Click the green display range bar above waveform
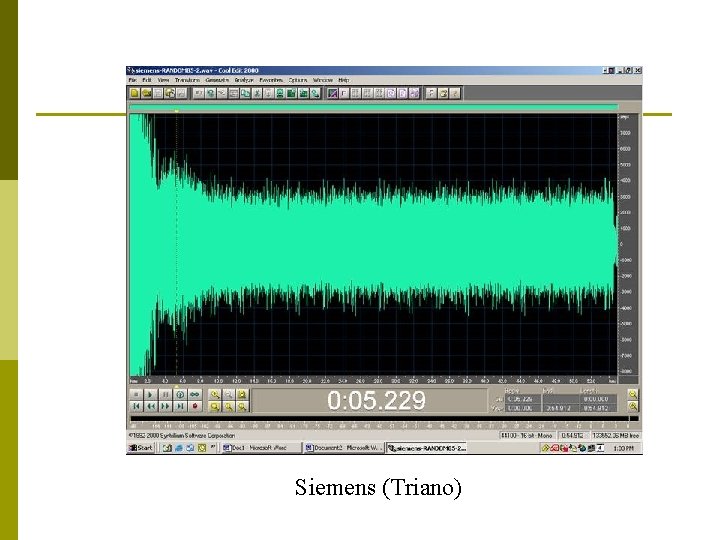This screenshot has height=540, width=720. point(373,107)
